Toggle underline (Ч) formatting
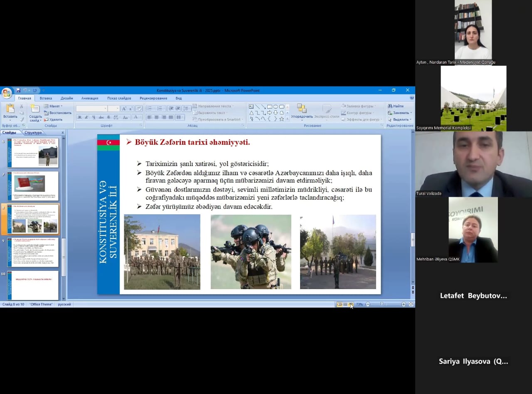The image size is (532, 394). point(94,117)
